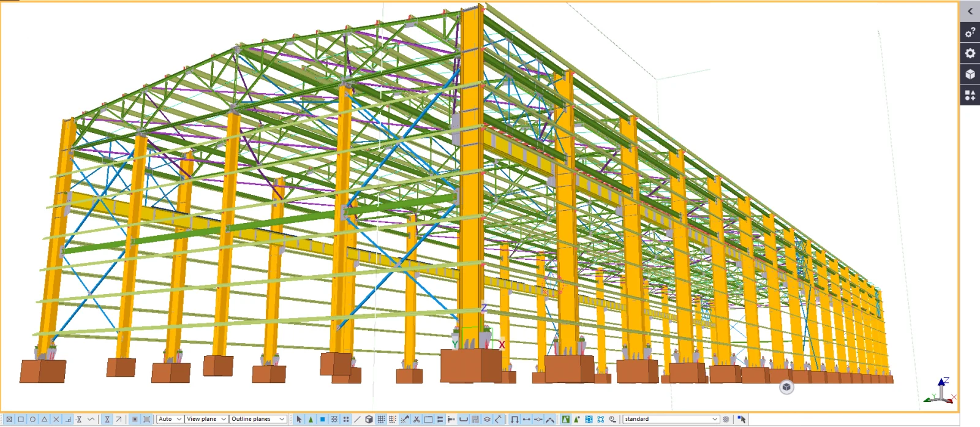Click the XYZ coordinate axes symbol

coord(941,391)
